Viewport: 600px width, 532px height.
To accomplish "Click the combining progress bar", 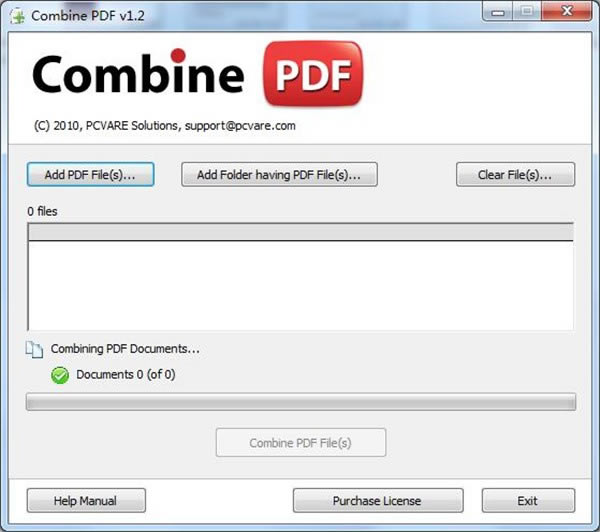I will point(301,402).
